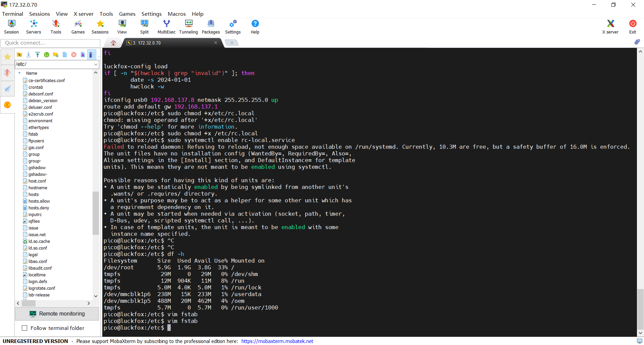This screenshot has height=345, width=644.
Task: Split the terminal with Split icon
Action: pyautogui.click(x=144, y=27)
